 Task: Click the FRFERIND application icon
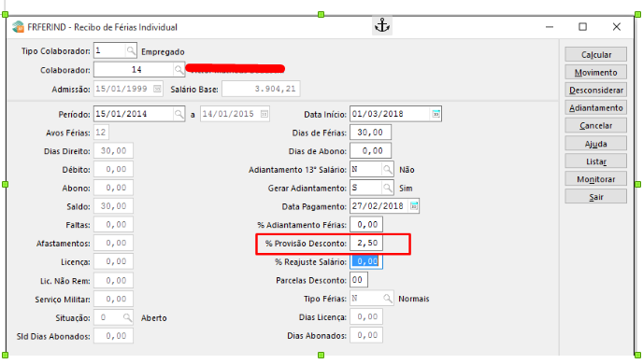18,27
